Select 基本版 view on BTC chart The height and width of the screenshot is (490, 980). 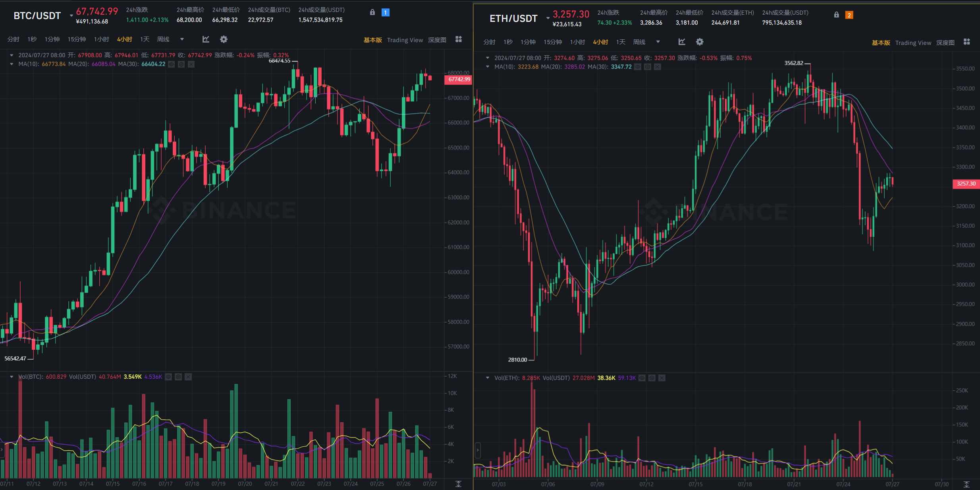[x=373, y=40]
